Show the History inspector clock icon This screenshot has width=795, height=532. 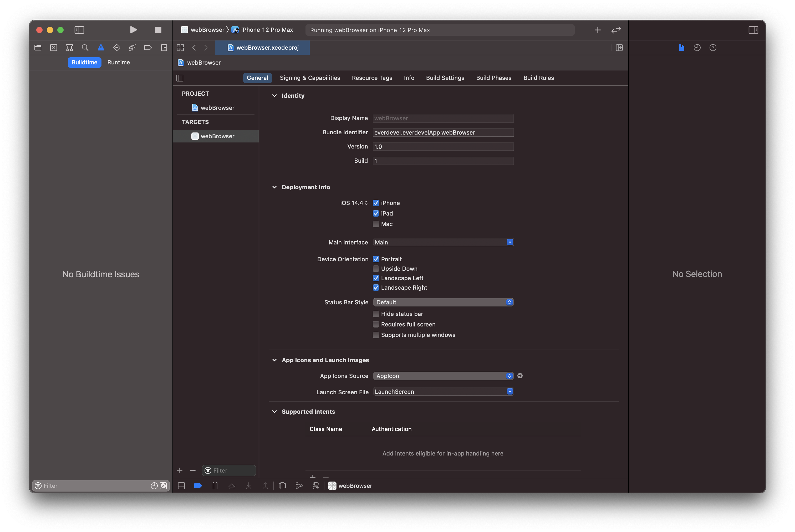(697, 48)
